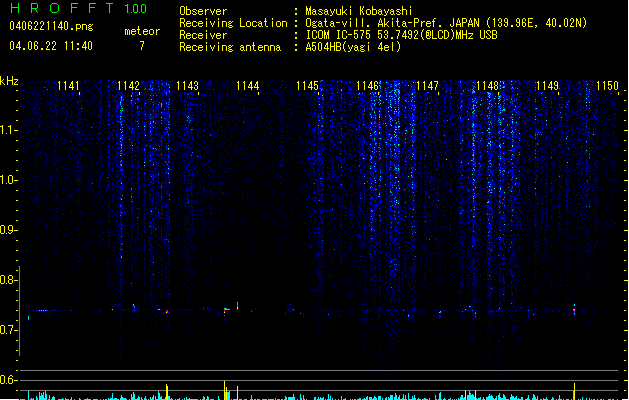629x400 pixels.
Task: Click the 1143 time axis label
Action: click(x=187, y=86)
